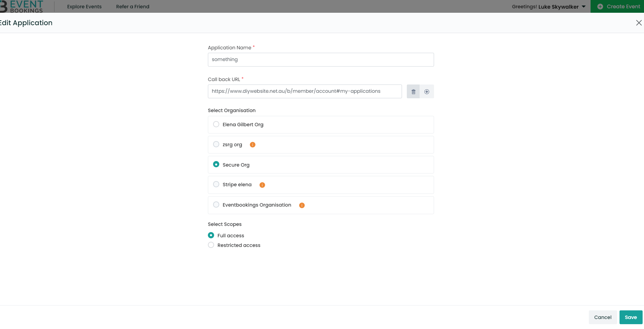
Task: Click the plus icon to add callback URL
Action: pos(427,92)
